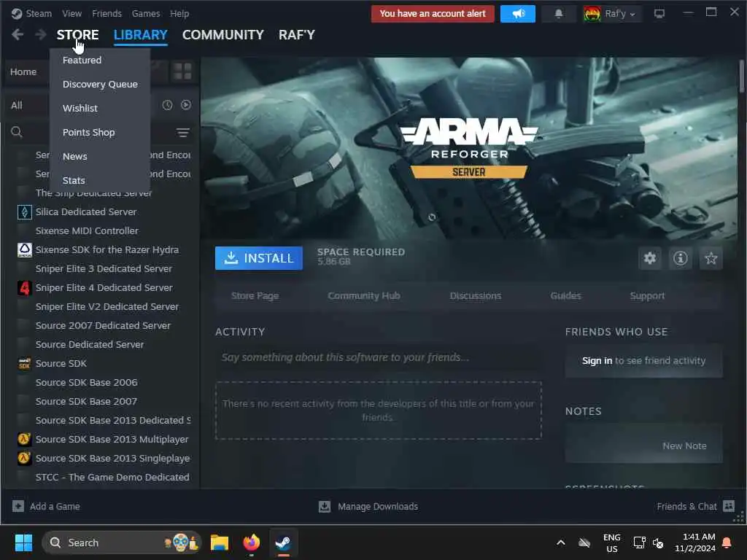The image size is (747, 560).
Task: Open the Community Hub link
Action: click(364, 296)
